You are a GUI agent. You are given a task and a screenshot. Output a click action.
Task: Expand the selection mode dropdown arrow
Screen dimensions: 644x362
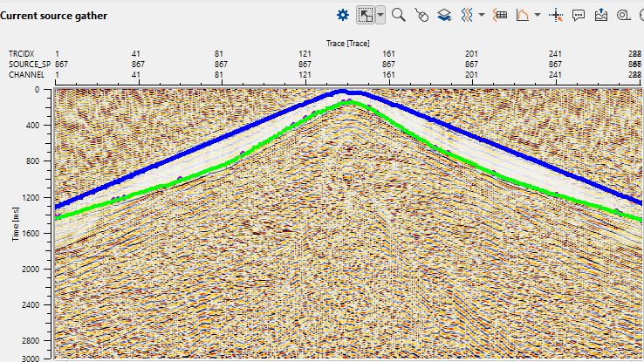[x=381, y=15]
